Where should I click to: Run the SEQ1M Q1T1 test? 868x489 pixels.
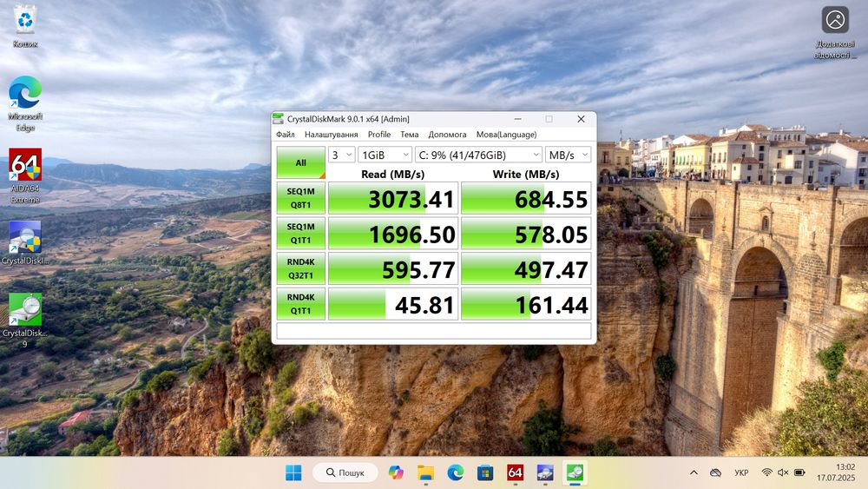coord(300,233)
